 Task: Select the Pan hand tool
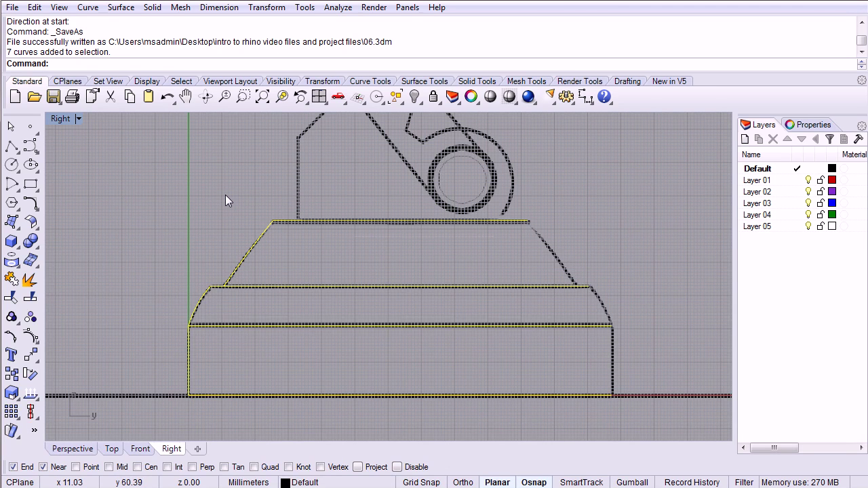click(186, 97)
